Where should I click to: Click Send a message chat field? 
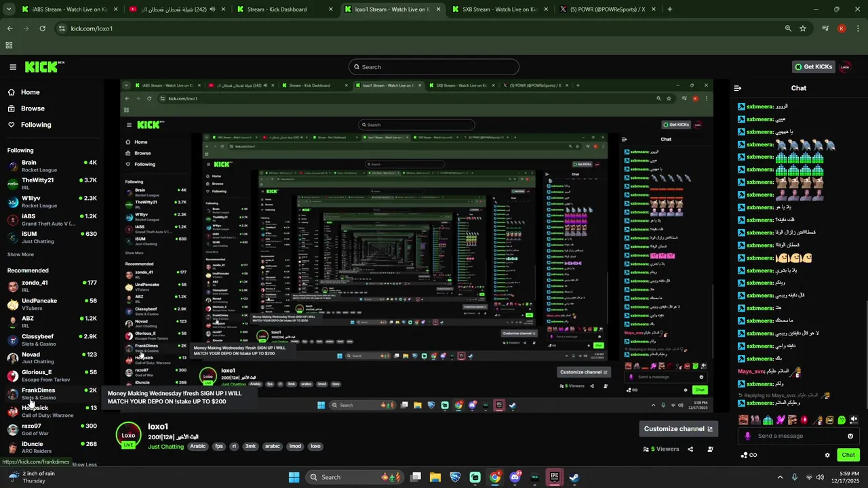coord(799,436)
